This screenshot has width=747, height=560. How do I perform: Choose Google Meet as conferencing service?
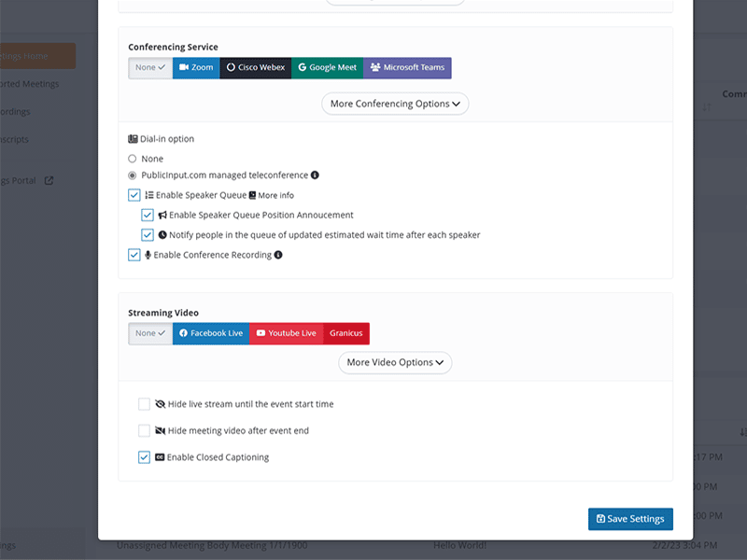[x=327, y=68]
